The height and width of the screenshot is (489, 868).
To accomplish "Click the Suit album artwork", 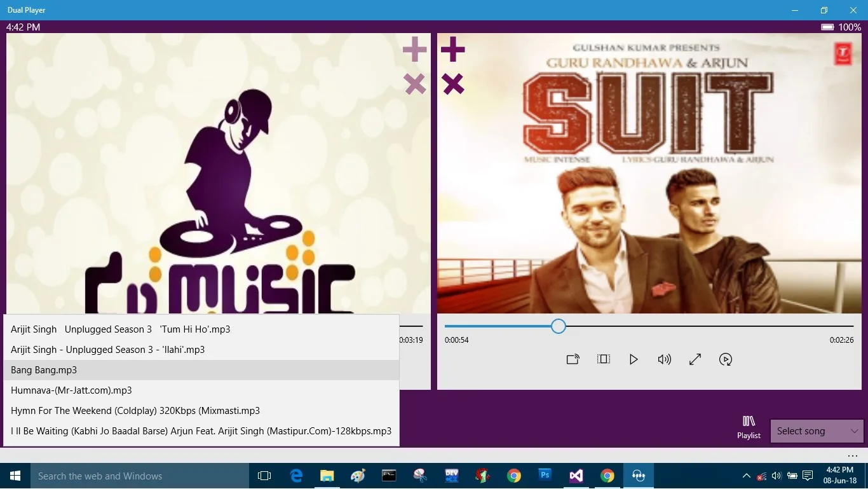I will tap(649, 173).
